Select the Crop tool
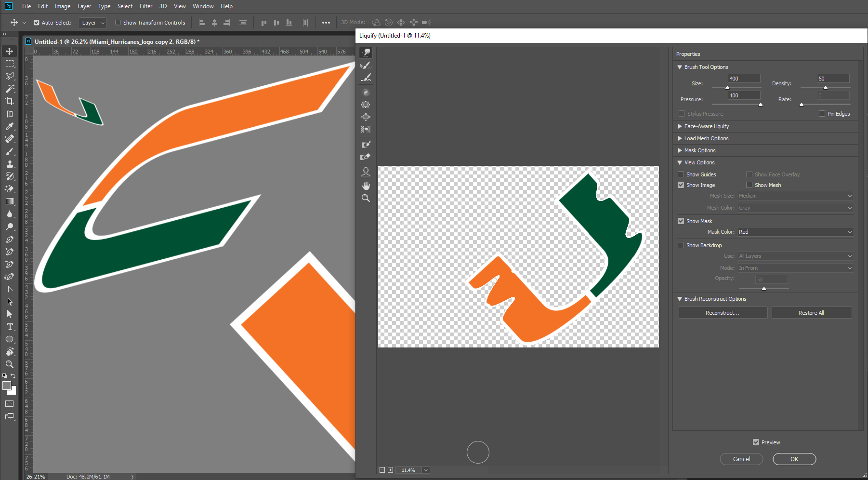The height and width of the screenshot is (480, 868). 10,101
